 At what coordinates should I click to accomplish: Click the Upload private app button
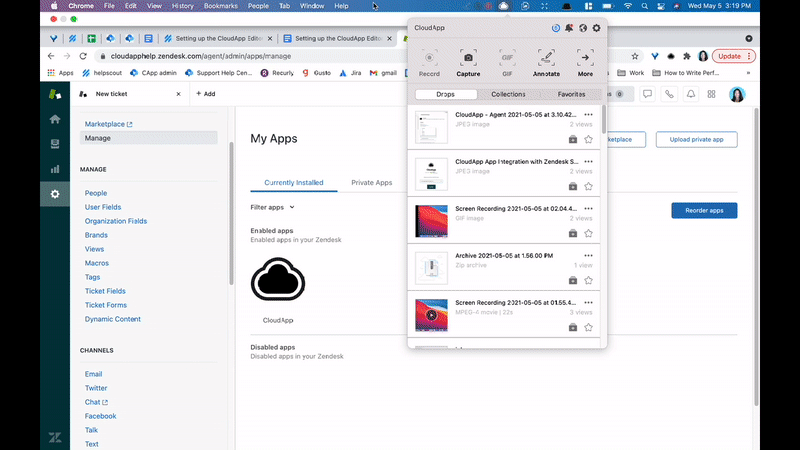coord(696,139)
